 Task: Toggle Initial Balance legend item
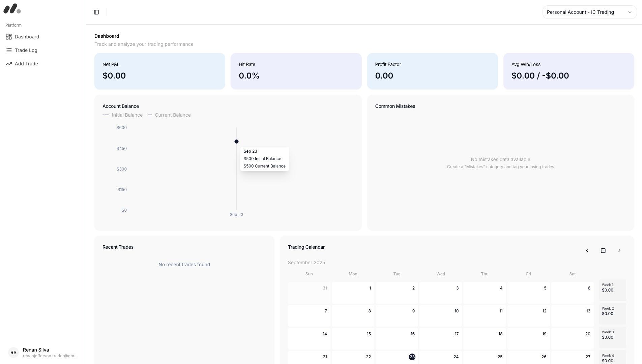(x=123, y=115)
